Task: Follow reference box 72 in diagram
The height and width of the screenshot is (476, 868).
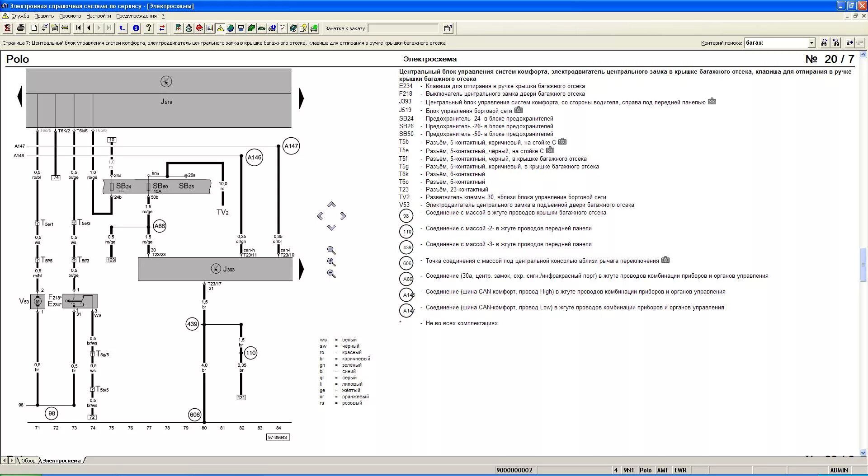Action: pyautogui.click(x=93, y=417)
